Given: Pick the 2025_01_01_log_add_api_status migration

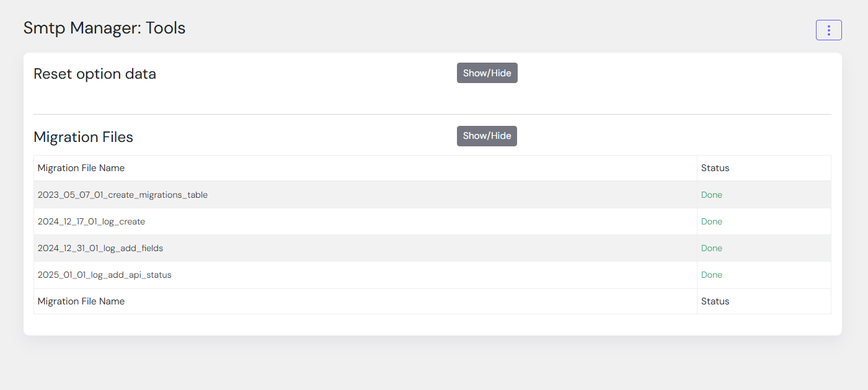Looking at the screenshot, I should coord(104,275).
